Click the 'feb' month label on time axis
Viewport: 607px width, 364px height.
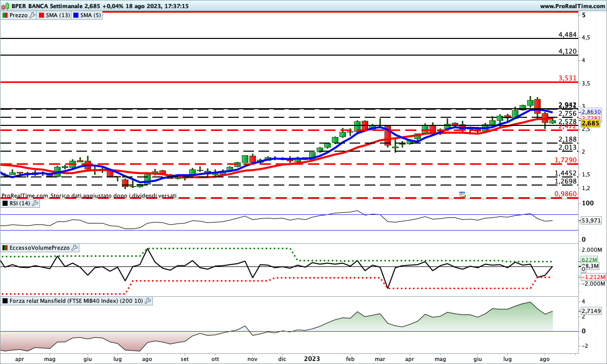350,358
